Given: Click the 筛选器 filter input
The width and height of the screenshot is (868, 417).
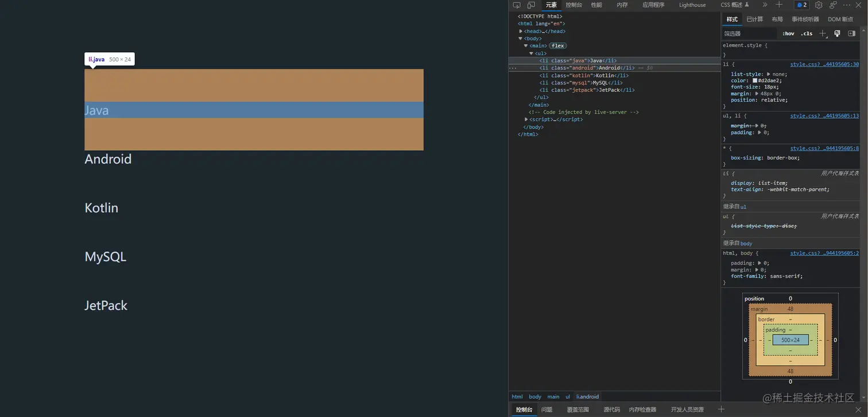Looking at the screenshot, I should pyautogui.click(x=750, y=33).
